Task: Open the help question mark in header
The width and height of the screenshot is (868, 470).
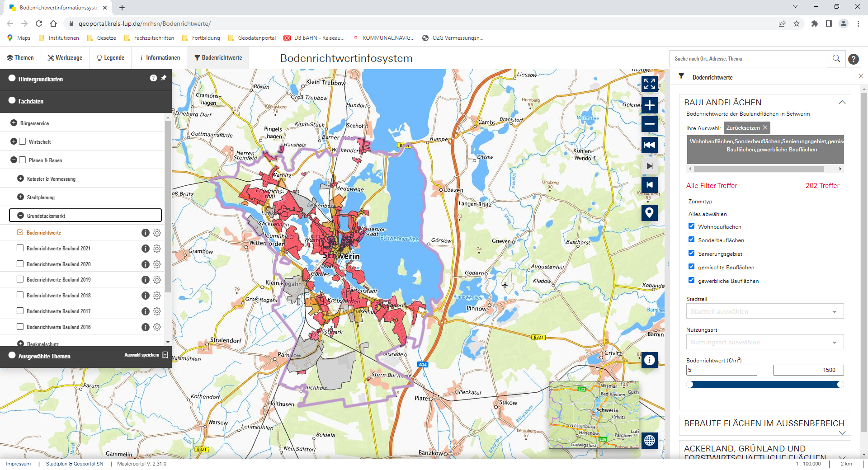Action: [854, 59]
